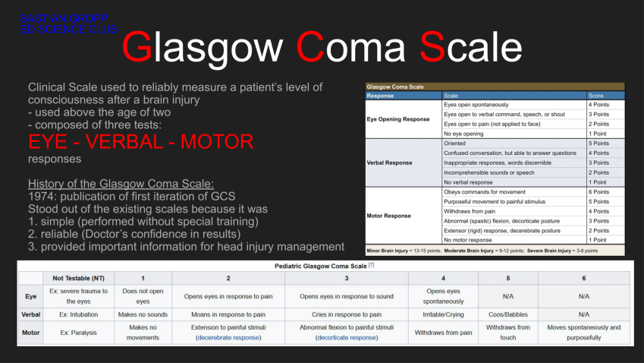Viewport: 644px width, 363px height.
Task: Click the citation [7] superscript link
Action: coord(369,267)
